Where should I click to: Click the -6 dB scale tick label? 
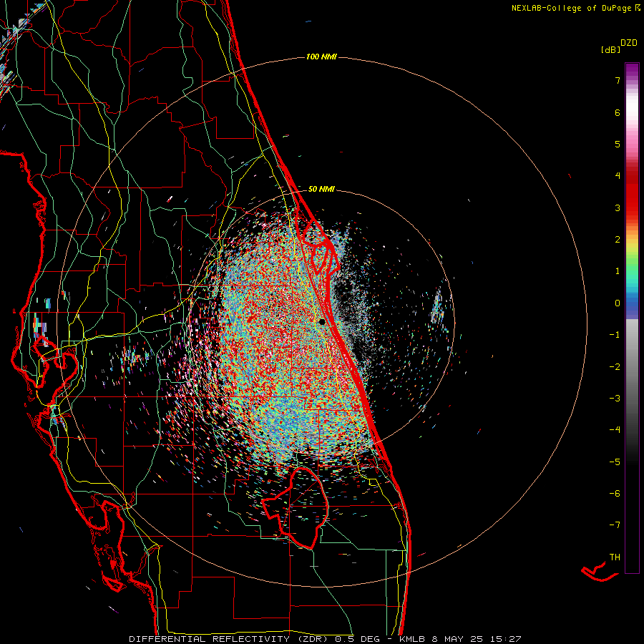(x=615, y=494)
